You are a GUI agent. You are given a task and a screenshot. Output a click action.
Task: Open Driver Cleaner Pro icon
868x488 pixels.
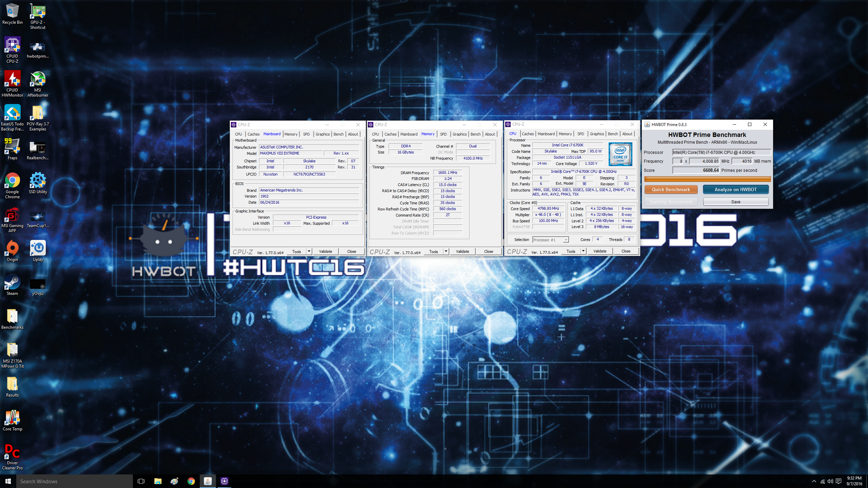pyautogui.click(x=13, y=456)
